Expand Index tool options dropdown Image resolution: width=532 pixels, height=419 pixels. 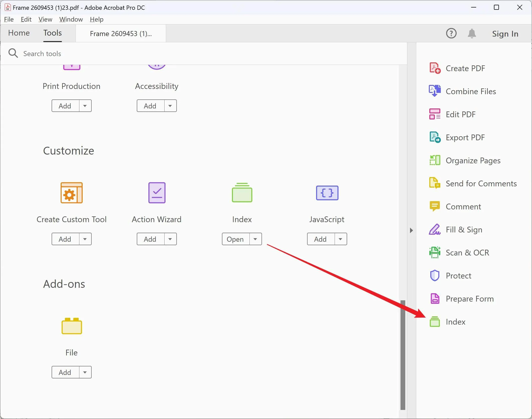256,239
